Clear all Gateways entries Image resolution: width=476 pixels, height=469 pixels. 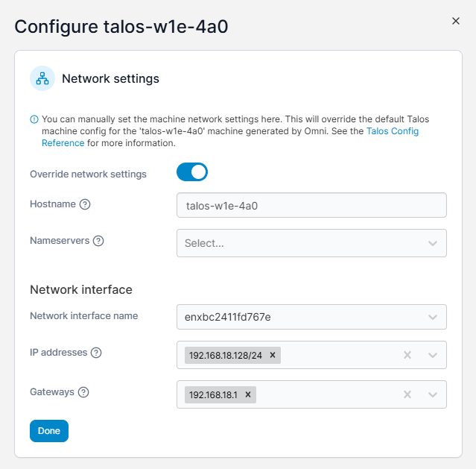click(x=407, y=394)
